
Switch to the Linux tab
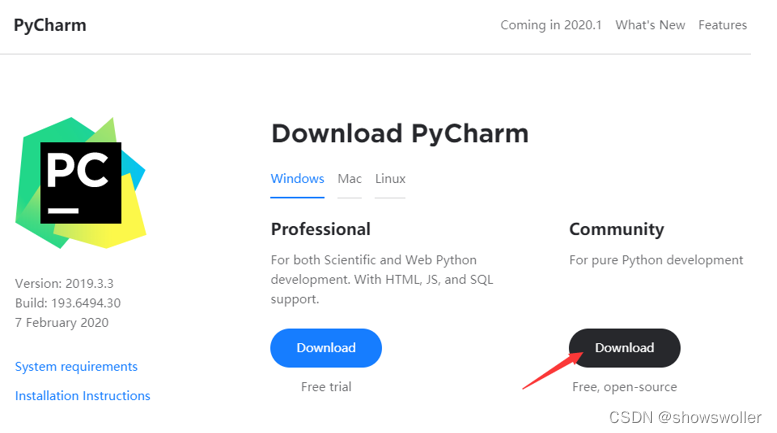tap(390, 179)
